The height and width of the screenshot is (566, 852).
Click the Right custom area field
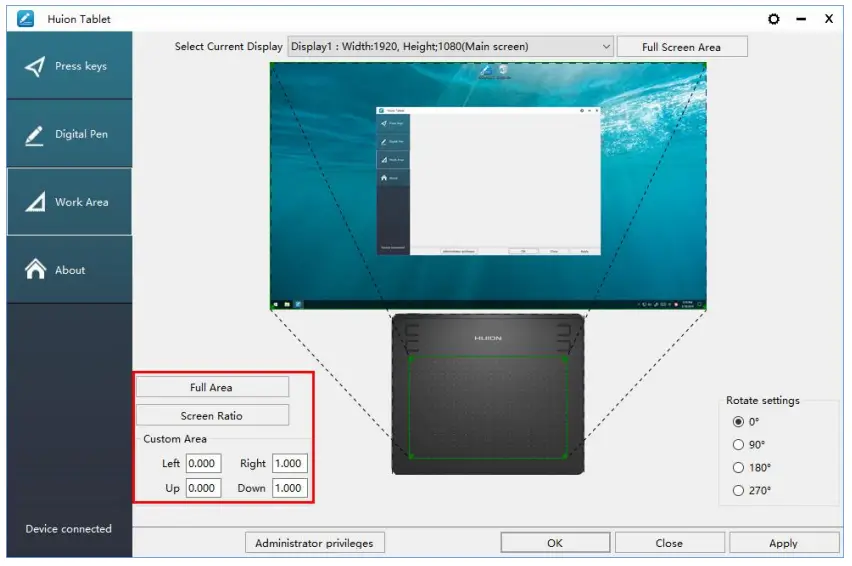pos(290,463)
